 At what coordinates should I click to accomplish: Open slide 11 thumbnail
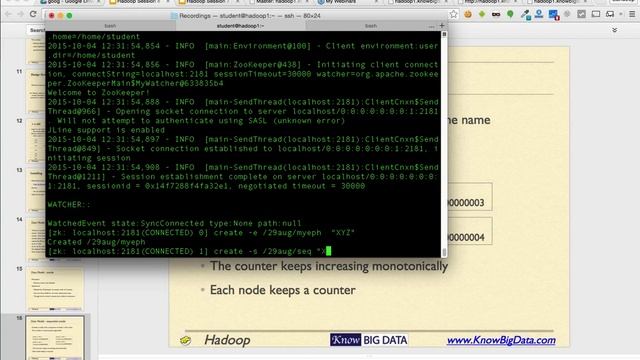[x=37, y=91]
